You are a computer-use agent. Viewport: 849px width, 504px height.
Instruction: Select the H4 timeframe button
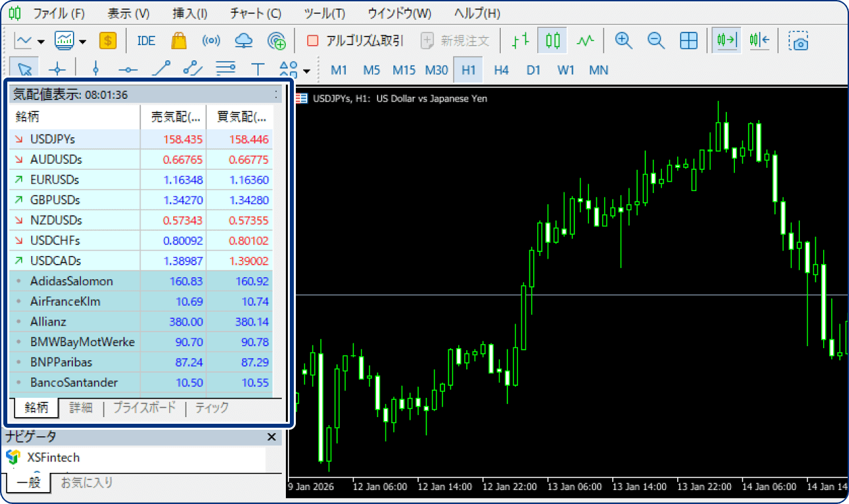pos(501,70)
